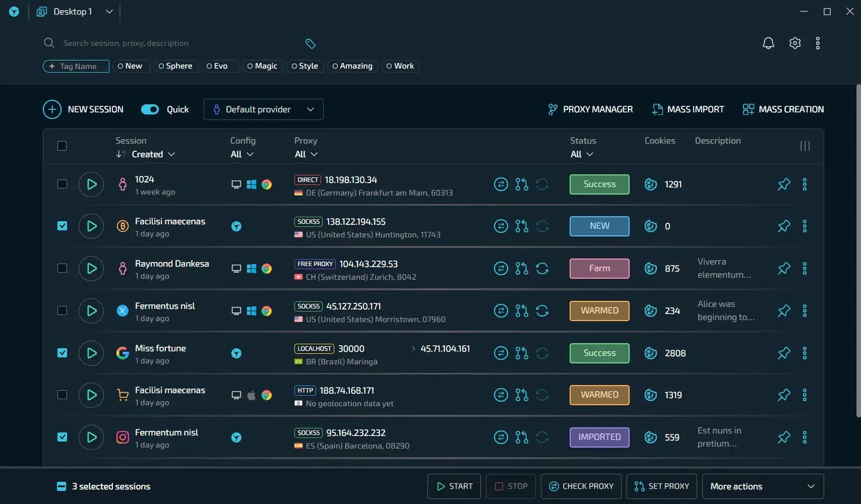Pin the Raymond Dankesa session
The height and width of the screenshot is (504, 861).
[x=784, y=269]
